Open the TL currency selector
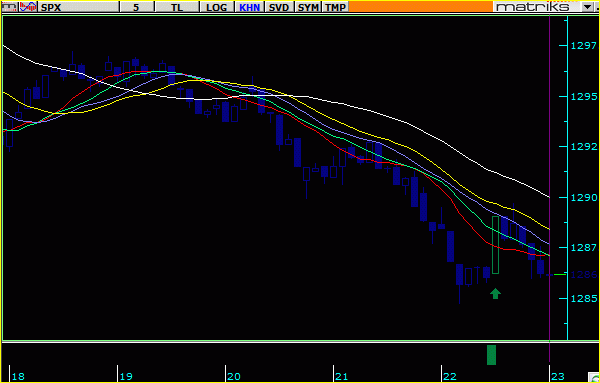Viewport: 600px width, 383px height. 177,7
